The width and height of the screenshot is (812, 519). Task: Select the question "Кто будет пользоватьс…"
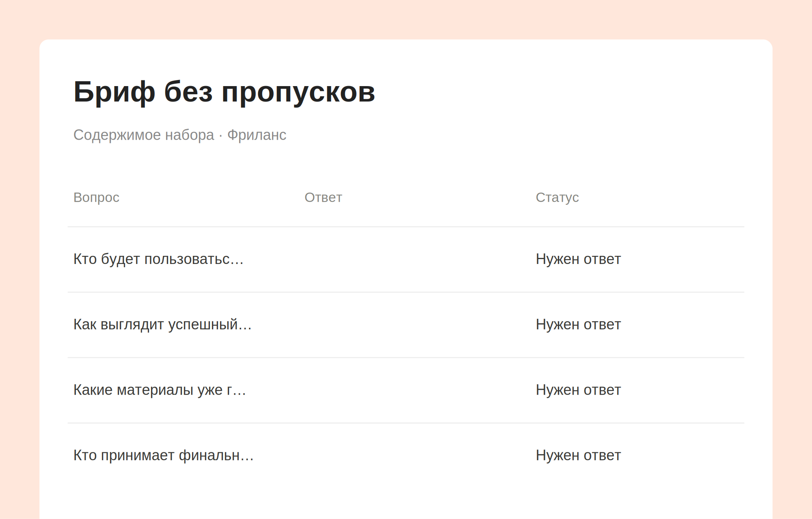[x=158, y=259]
